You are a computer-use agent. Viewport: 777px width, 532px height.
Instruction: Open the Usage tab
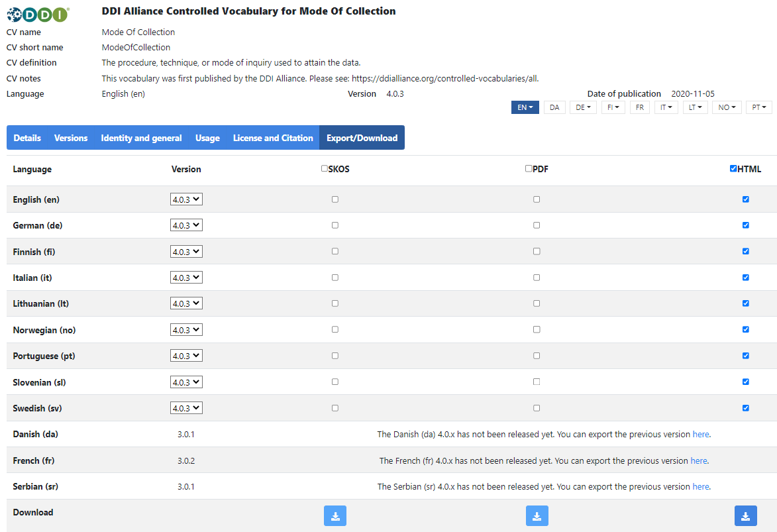click(207, 138)
